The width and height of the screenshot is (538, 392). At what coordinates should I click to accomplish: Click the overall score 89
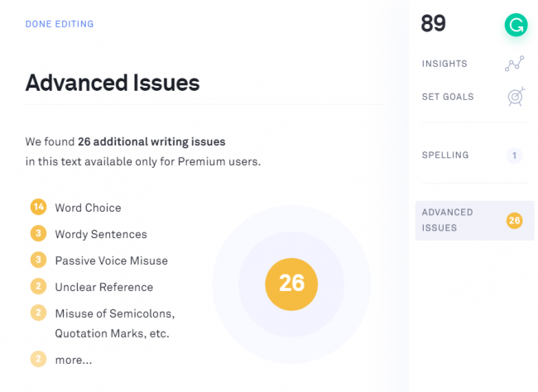click(434, 24)
